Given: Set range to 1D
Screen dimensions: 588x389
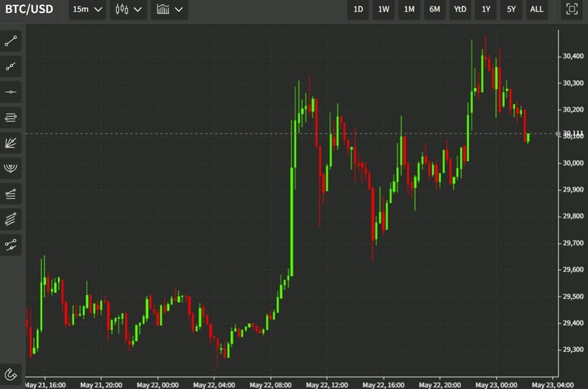Looking at the screenshot, I should (358, 9).
